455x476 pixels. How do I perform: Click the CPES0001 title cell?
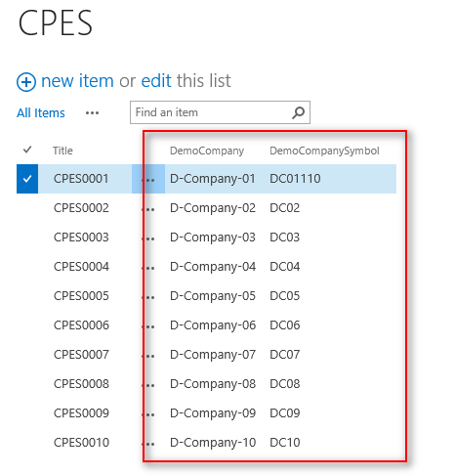[x=81, y=179]
